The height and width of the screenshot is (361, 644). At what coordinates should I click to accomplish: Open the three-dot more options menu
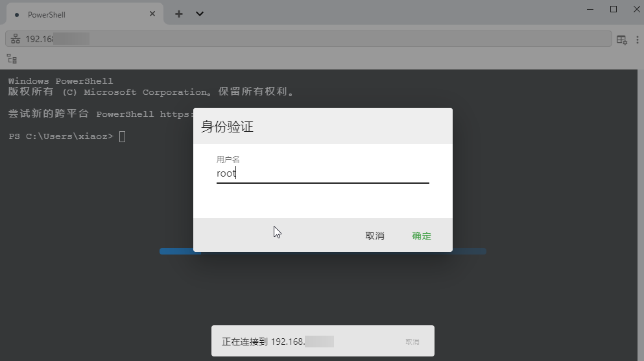point(636,40)
